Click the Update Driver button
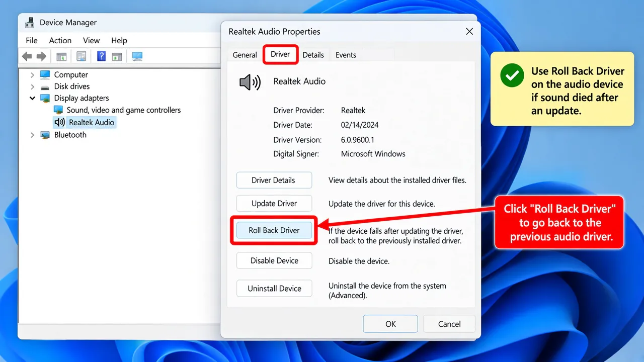The width and height of the screenshot is (644, 362). tap(274, 204)
